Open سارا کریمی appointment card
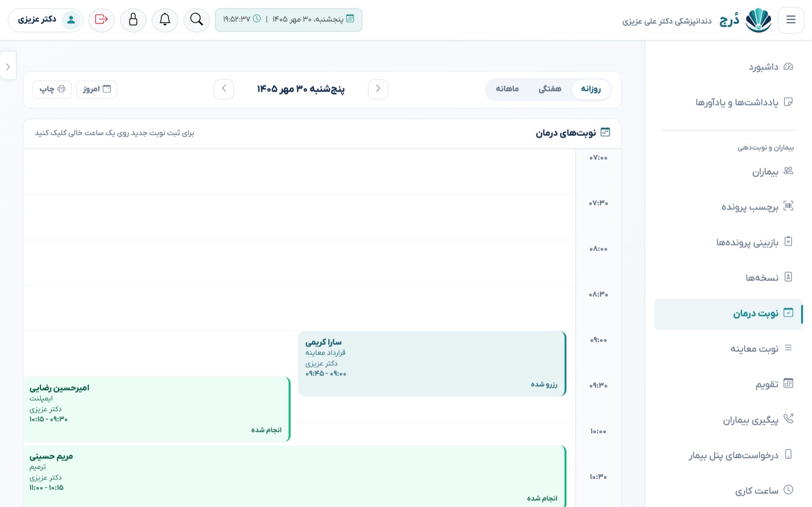The image size is (812, 507). tap(432, 364)
